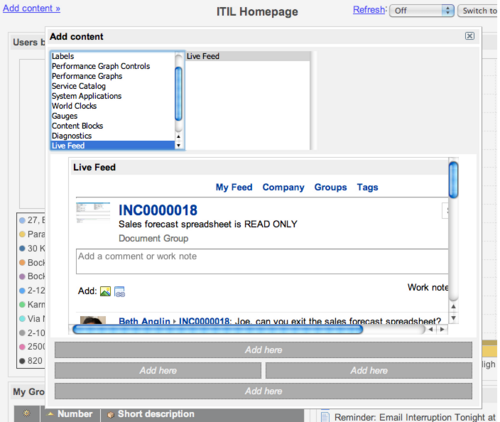Click the Beth Anglin avatar picture
The width and height of the screenshot is (500, 422).
click(93, 320)
